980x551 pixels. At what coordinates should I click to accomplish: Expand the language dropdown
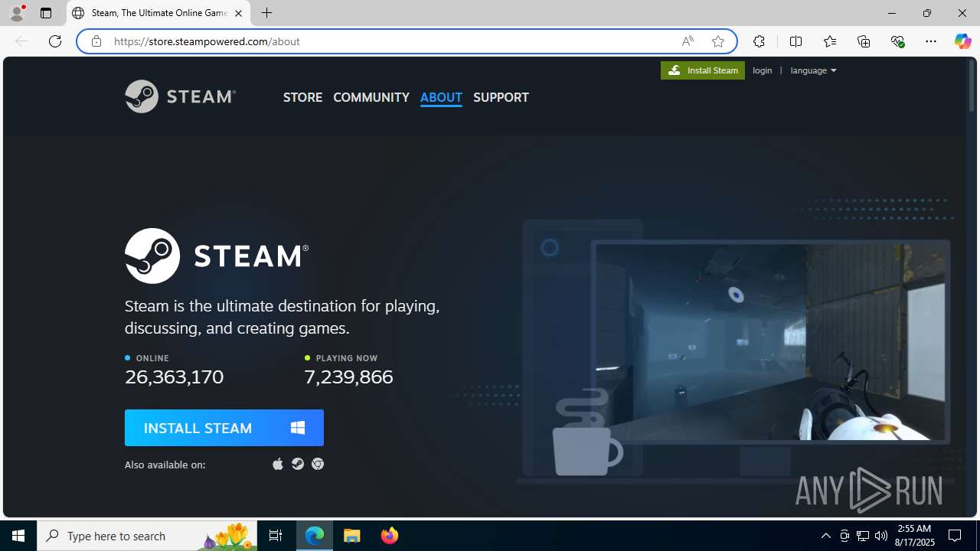coord(813,70)
